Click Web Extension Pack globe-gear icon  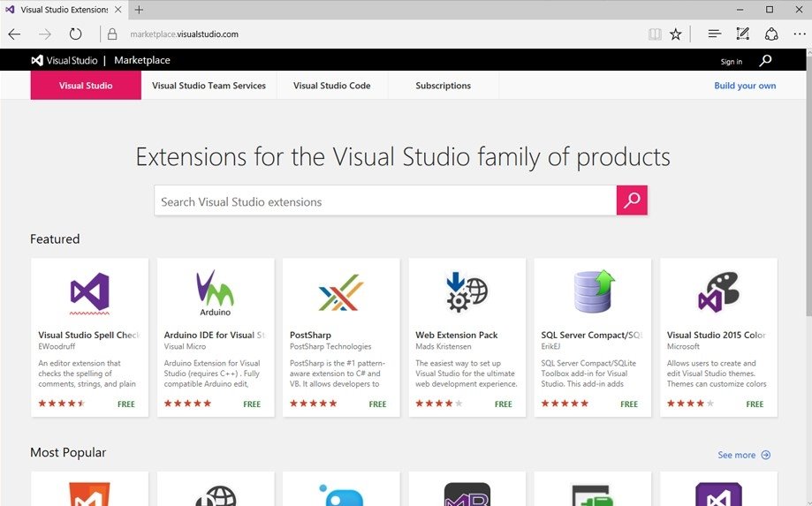pos(467,292)
